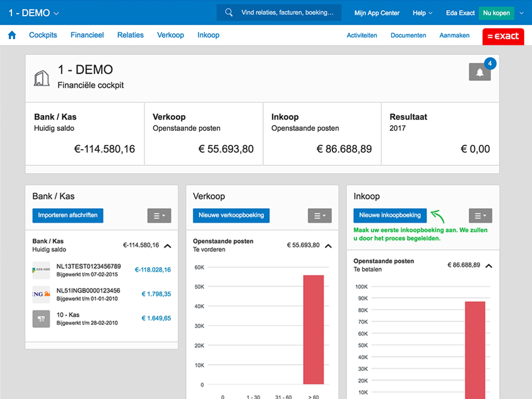Click the home icon in navigation bar
Image resolution: width=532 pixels, height=399 pixels.
click(x=12, y=35)
